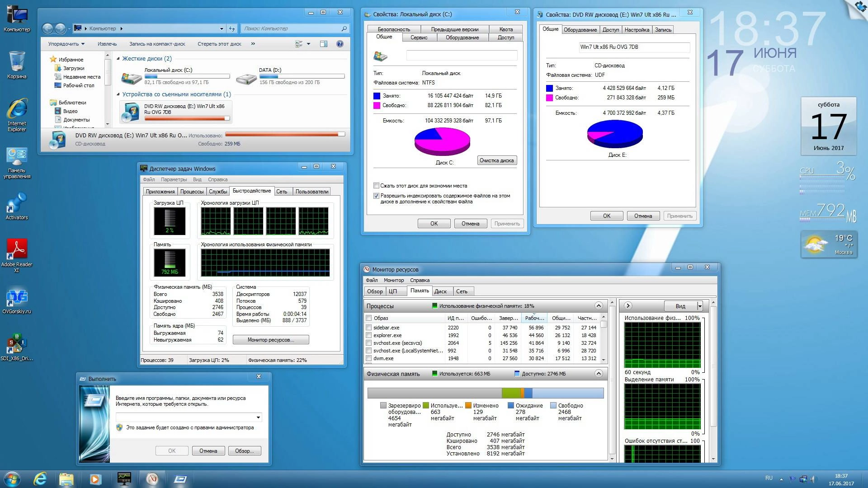Switch to the Процессы tab
868x488 pixels.
(x=192, y=192)
